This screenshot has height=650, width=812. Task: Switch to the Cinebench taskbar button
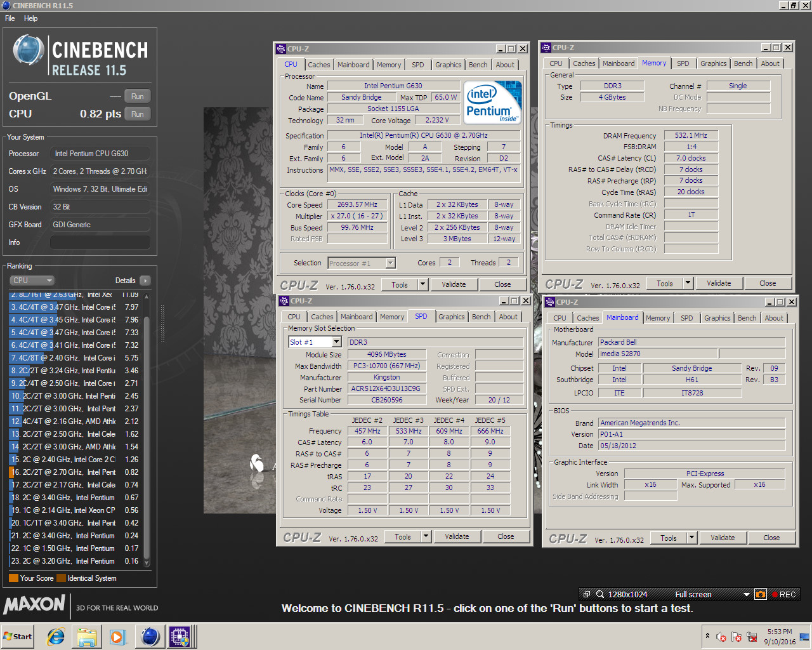tap(150, 636)
